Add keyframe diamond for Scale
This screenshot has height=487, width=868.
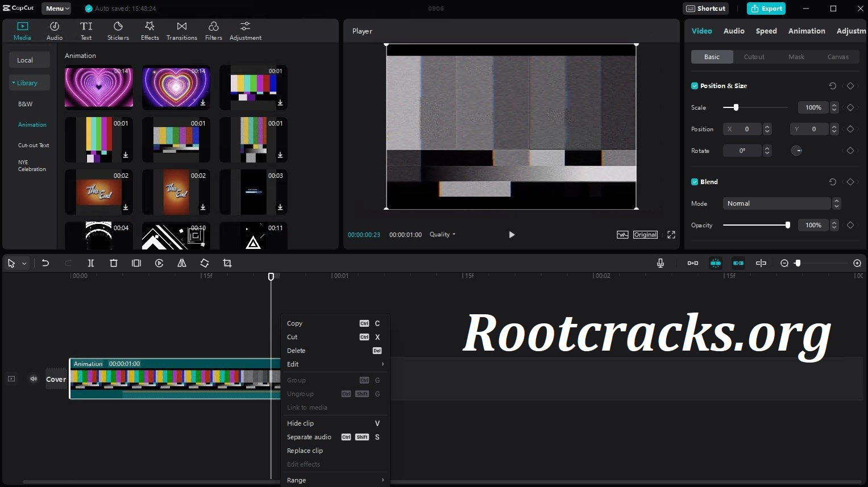[x=850, y=107]
